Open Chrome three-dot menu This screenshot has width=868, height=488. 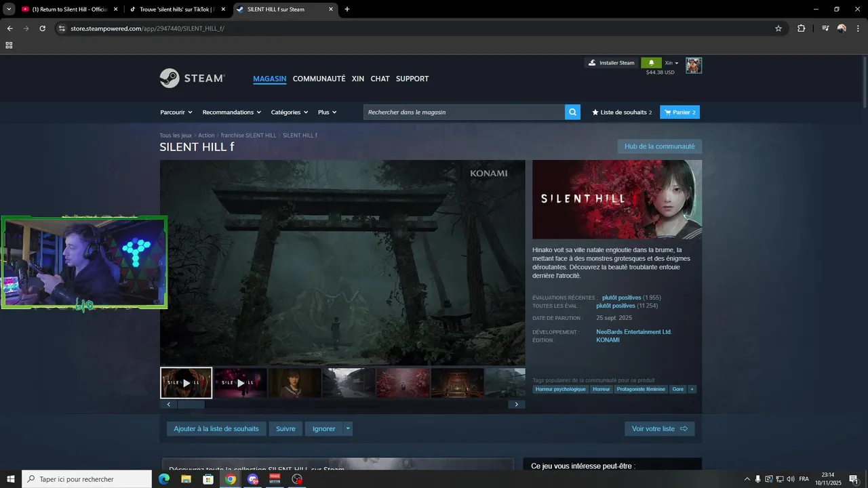(859, 28)
